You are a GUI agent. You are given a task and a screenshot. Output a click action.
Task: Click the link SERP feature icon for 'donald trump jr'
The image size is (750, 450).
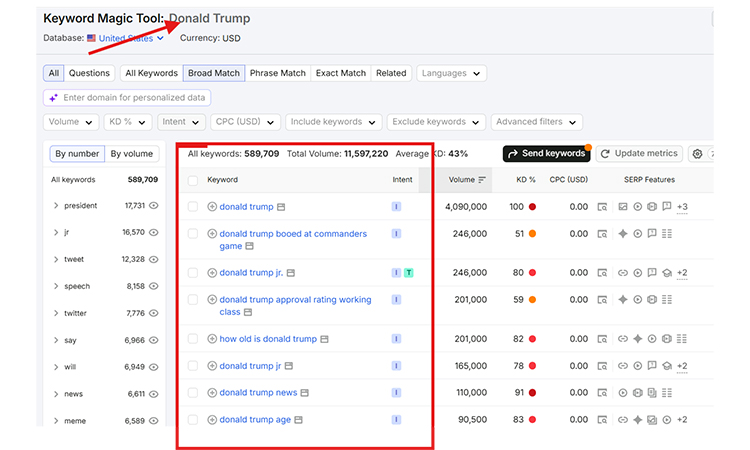[623, 366]
